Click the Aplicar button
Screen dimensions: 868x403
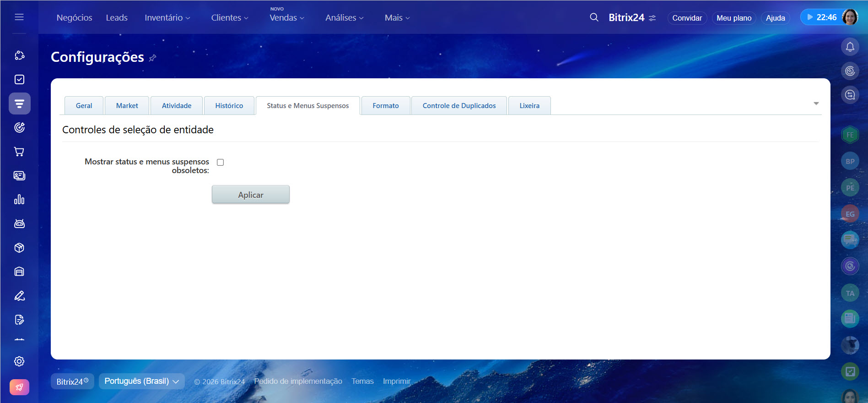(251, 195)
